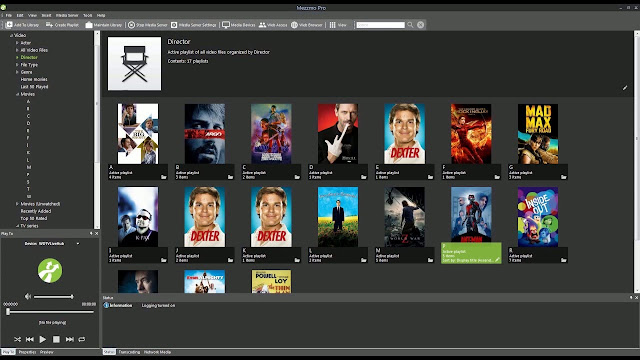Expand the Actor tree node
The height and width of the screenshot is (360, 640).
tap(17, 43)
